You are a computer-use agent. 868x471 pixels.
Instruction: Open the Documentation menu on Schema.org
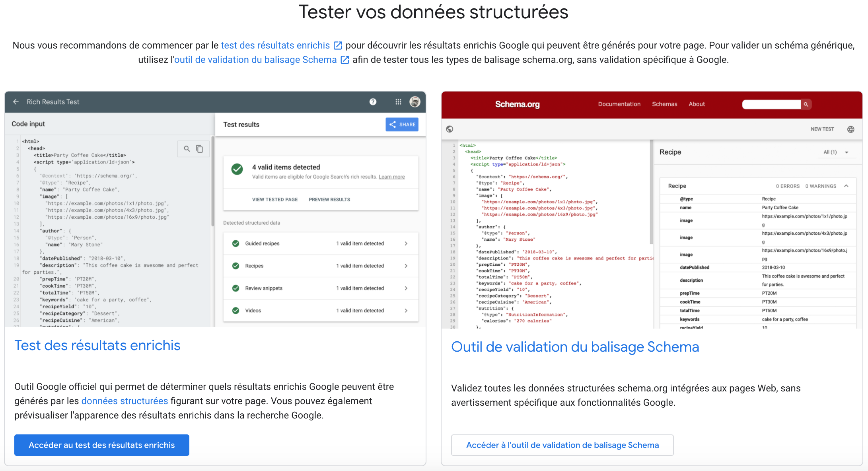click(x=619, y=104)
